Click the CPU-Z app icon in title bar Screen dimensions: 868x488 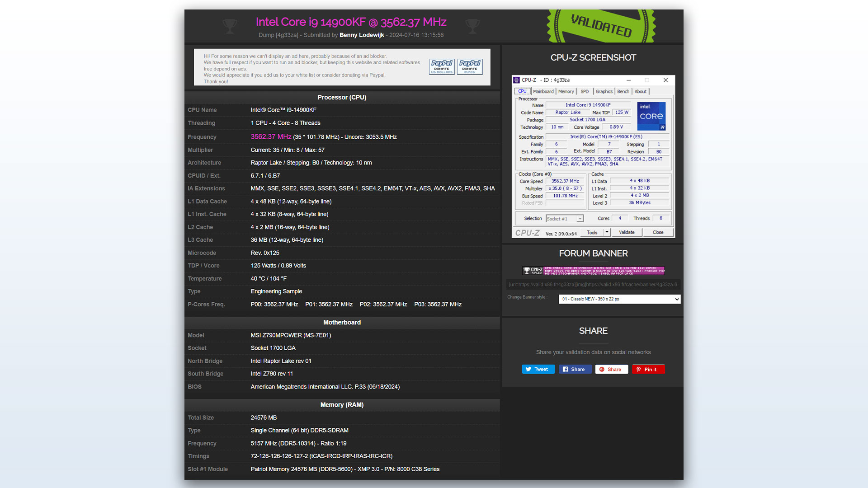pyautogui.click(x=517, y=80)
